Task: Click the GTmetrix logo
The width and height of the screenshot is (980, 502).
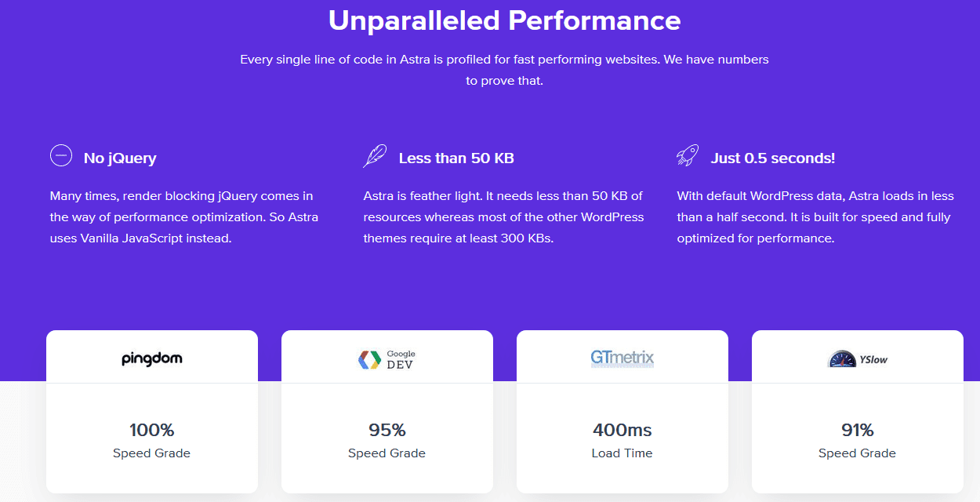Action: pos(622,359)
